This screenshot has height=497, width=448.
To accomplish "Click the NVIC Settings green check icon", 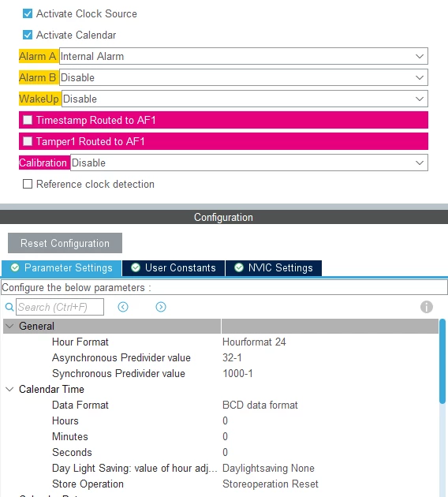I will (x=239, y=267).
